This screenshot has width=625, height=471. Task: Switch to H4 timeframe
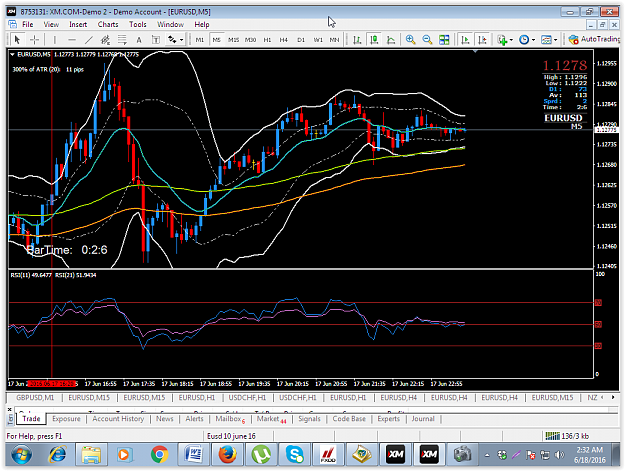click(x=283, y=39)
